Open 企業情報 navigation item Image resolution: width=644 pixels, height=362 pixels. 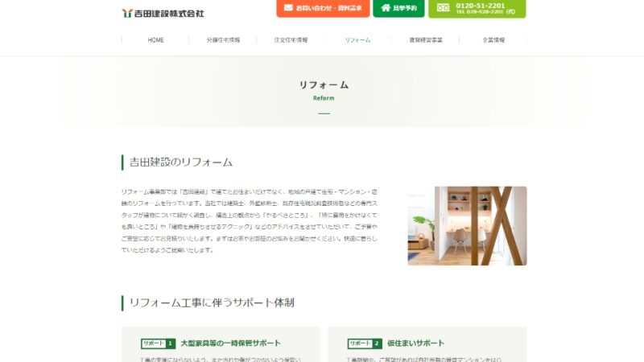point(493,39)
